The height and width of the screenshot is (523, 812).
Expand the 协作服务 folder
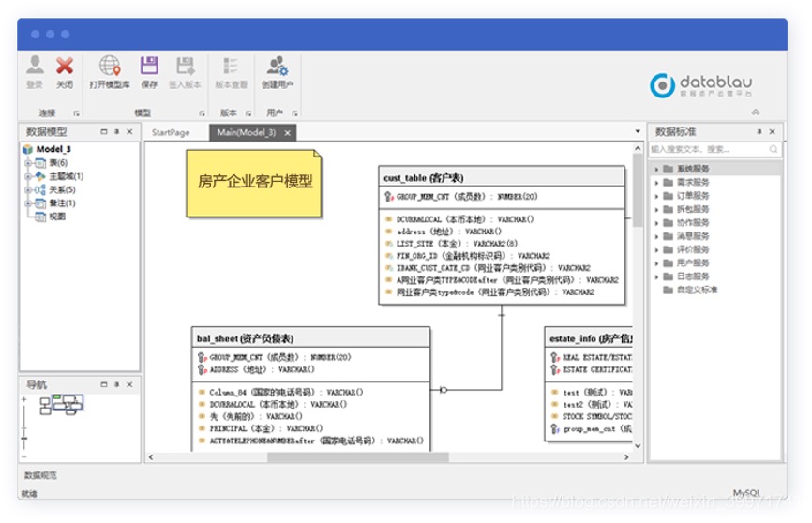click(656, 223)
